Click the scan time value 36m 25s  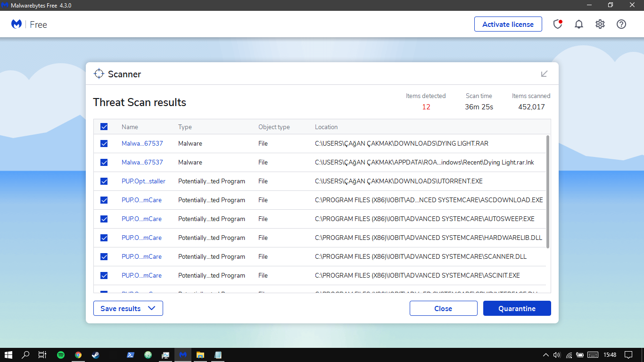click(x=479, y=107)
